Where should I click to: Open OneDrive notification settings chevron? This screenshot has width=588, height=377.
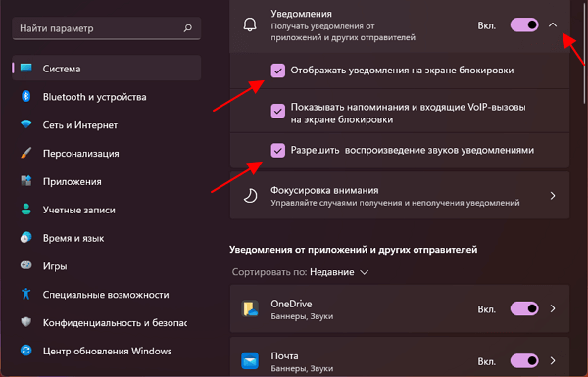[553, 308]
